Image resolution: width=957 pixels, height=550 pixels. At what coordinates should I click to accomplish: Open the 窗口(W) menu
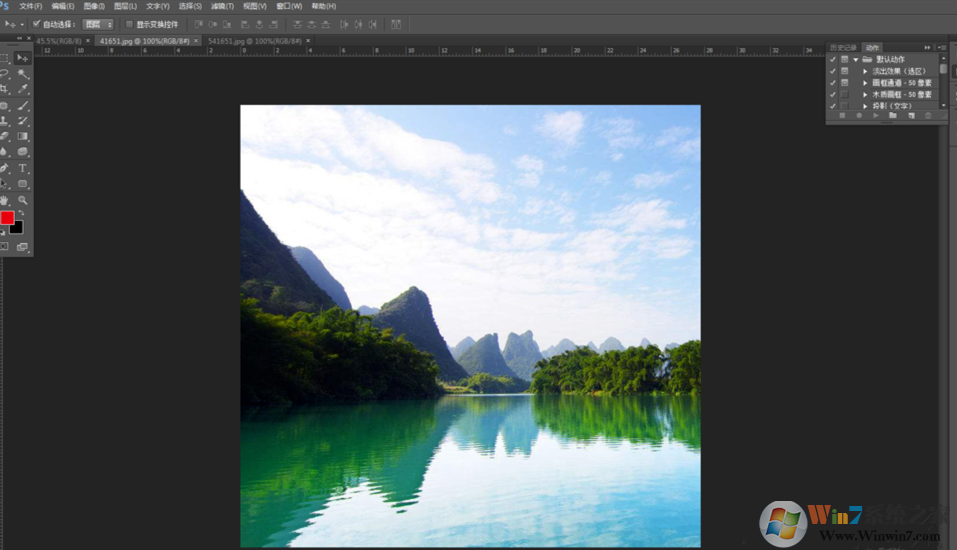pos(289,6)
